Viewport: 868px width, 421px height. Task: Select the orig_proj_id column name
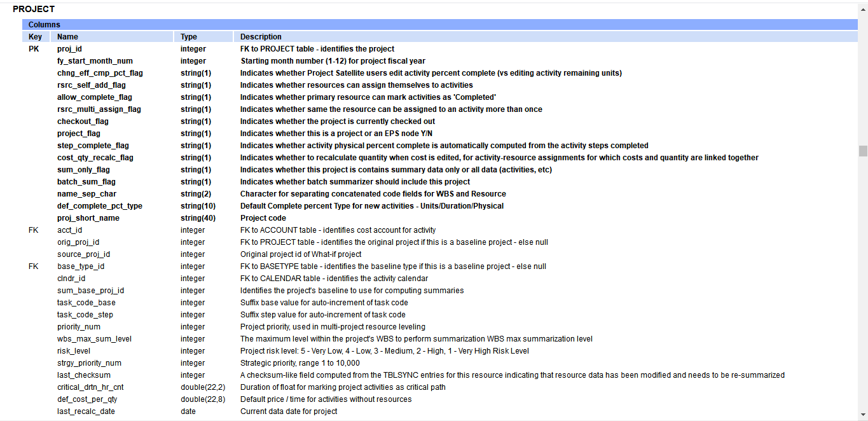pyautogui.click(x=78, y=242)
